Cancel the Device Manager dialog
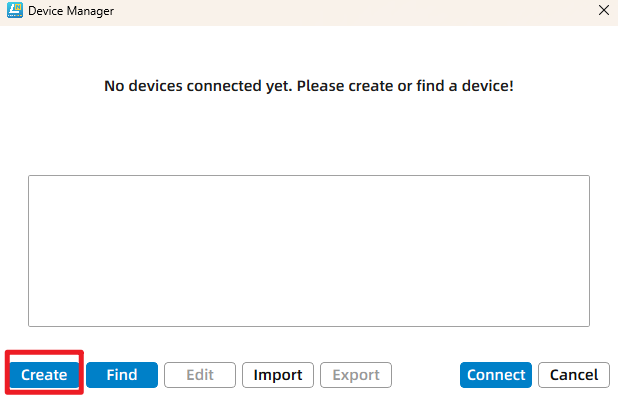Image resolution: width=618 pixels, height=400 pixels. click(574, 375)
